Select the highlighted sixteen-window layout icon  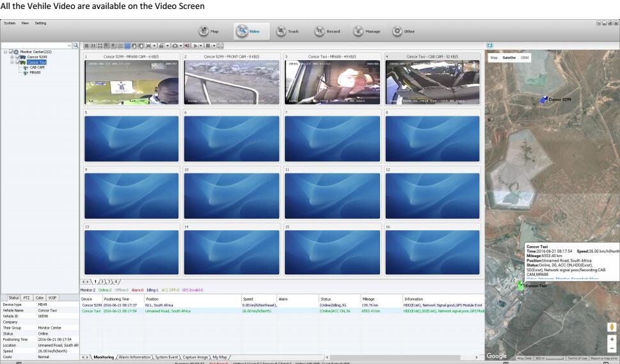coord(127,46)
